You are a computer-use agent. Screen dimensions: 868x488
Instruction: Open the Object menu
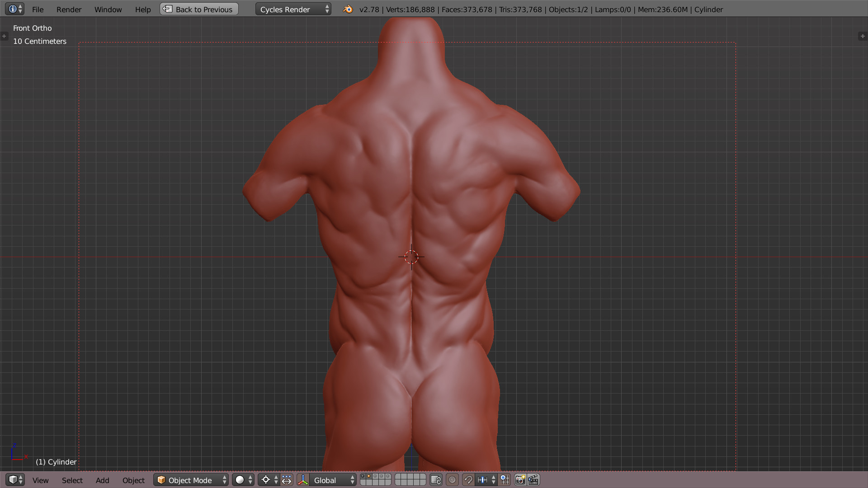coord(133,480)
